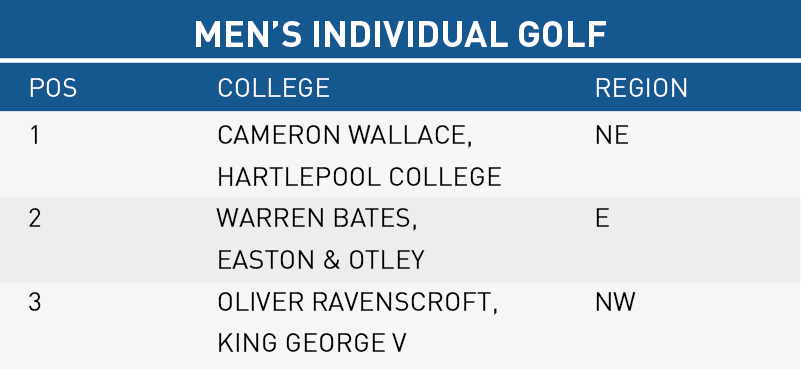Click the E region value
Viewport: 801px width, 369px height.
point(602,219)
